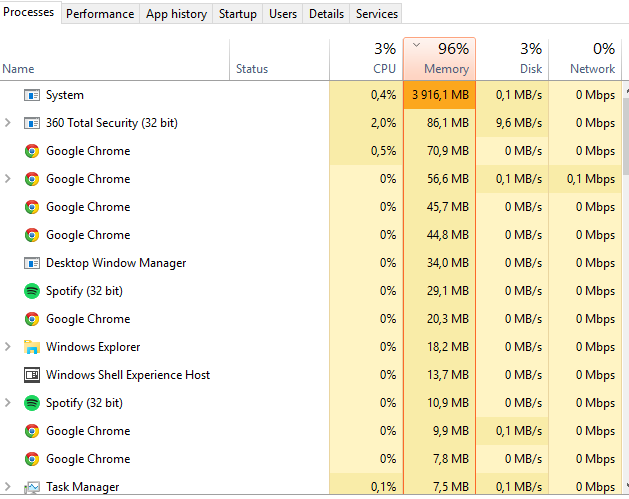Click the Spotify icon using 29,1 MB
The height and width of the screenshot is (499, 629).
32,291
